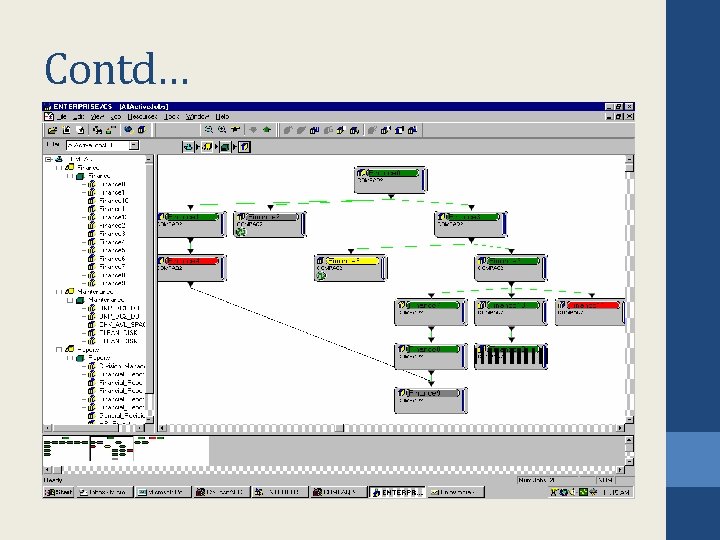Click the zoom in magnifier icon
720x540 pixels.
pos(222,130)
